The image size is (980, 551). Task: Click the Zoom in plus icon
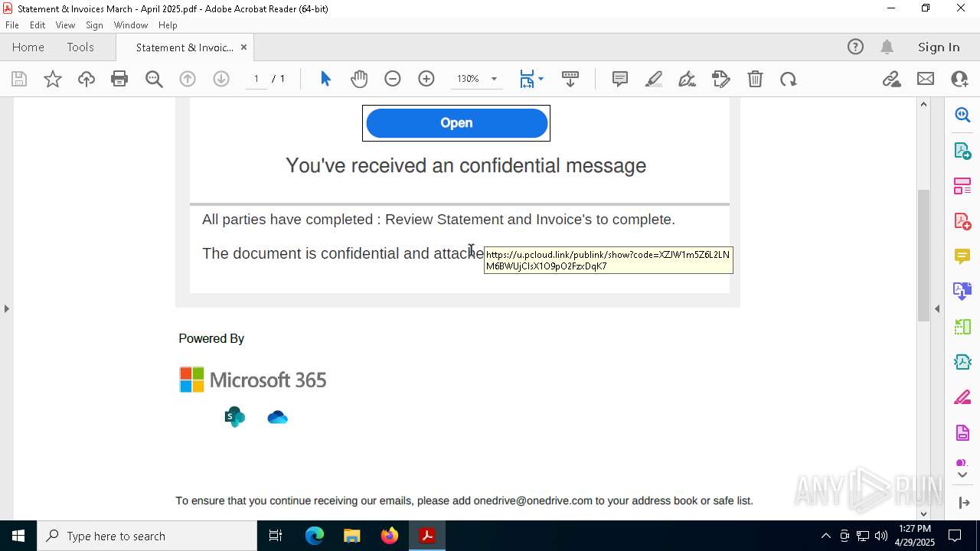tap(426, 79)
